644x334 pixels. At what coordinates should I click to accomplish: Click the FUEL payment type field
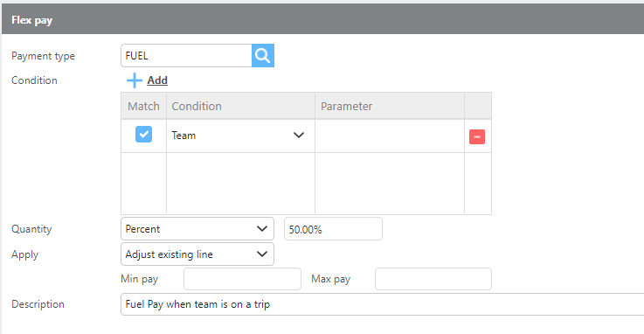pos(186,55)
